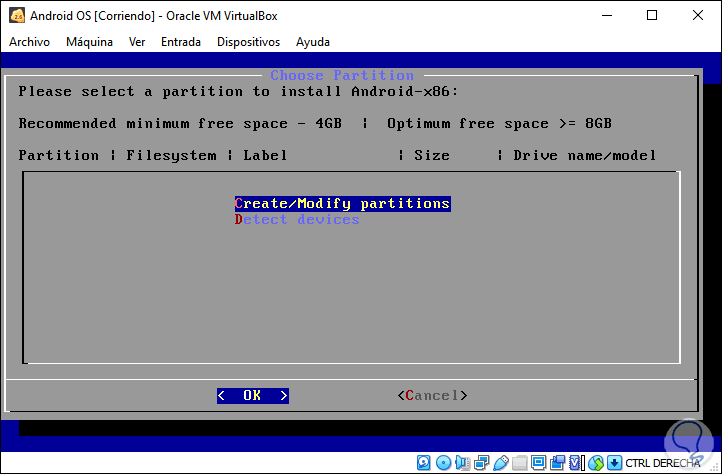
Task: Open the USB devices status icon
Action: point(501,462)
